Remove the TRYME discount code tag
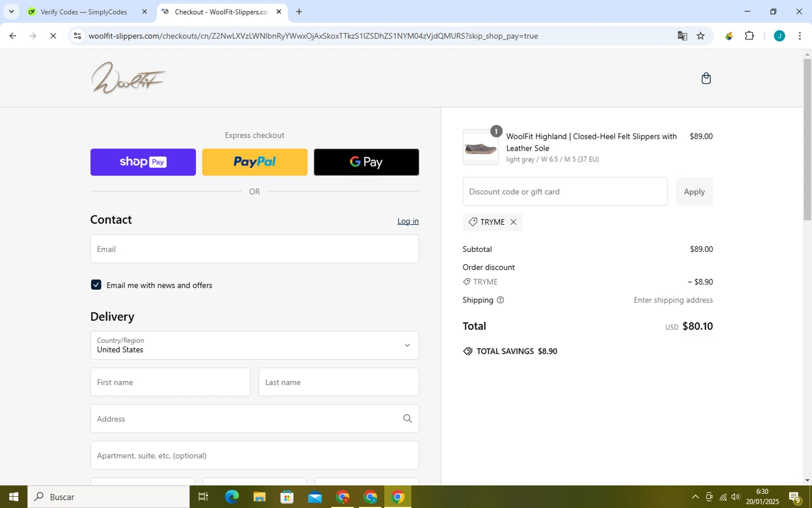Viewport: 812px width, 508px height. point(513,222)
